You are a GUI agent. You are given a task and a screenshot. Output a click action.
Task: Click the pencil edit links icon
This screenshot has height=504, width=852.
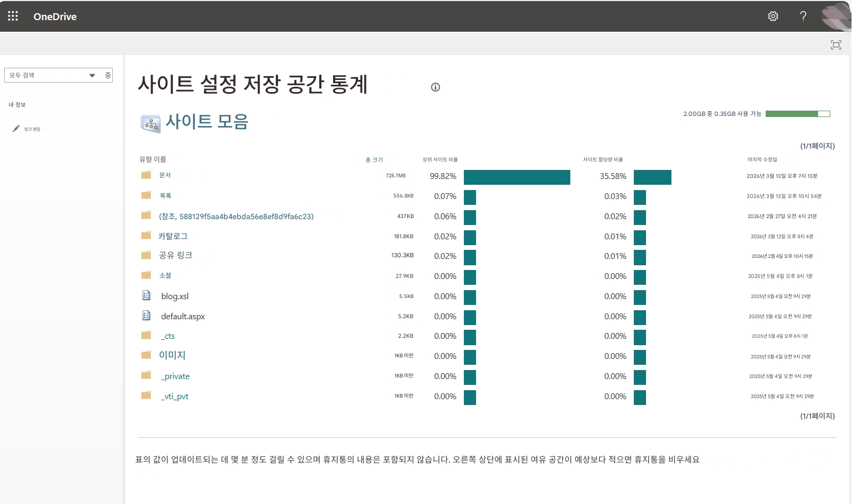coord(16,129)
